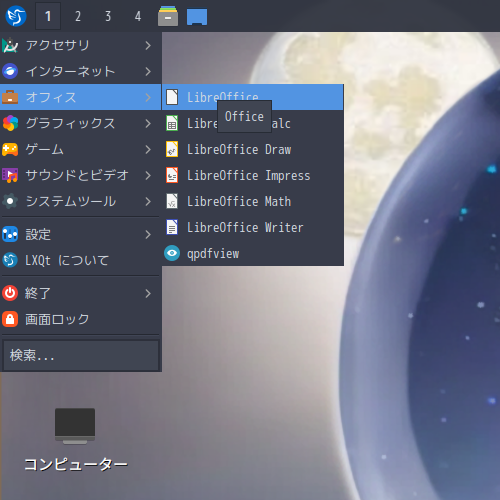Screen dimensions: 500x500
Task: Click the インターネット globe icon
Action: pyautogui.click(x=10, y=71)
